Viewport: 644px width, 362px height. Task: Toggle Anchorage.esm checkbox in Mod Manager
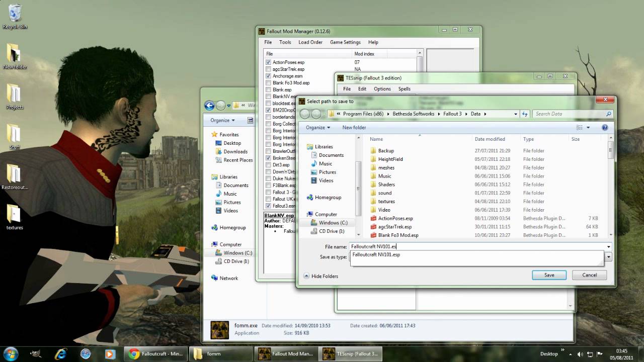[268, 76]
